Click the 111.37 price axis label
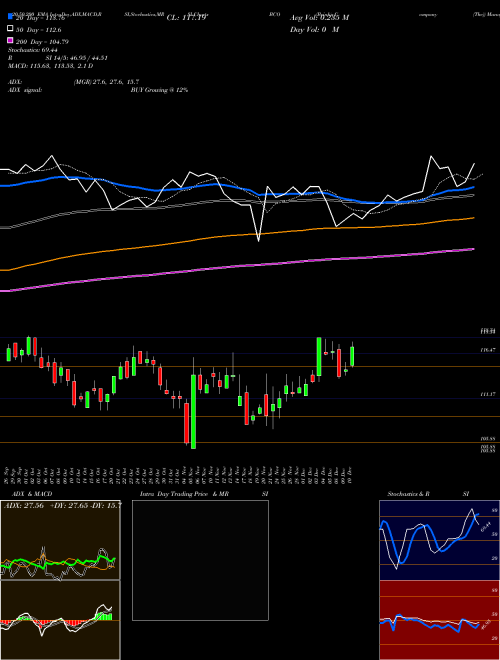Image resolution: width=500 pixels, height=660 pixels. [488, 394]
